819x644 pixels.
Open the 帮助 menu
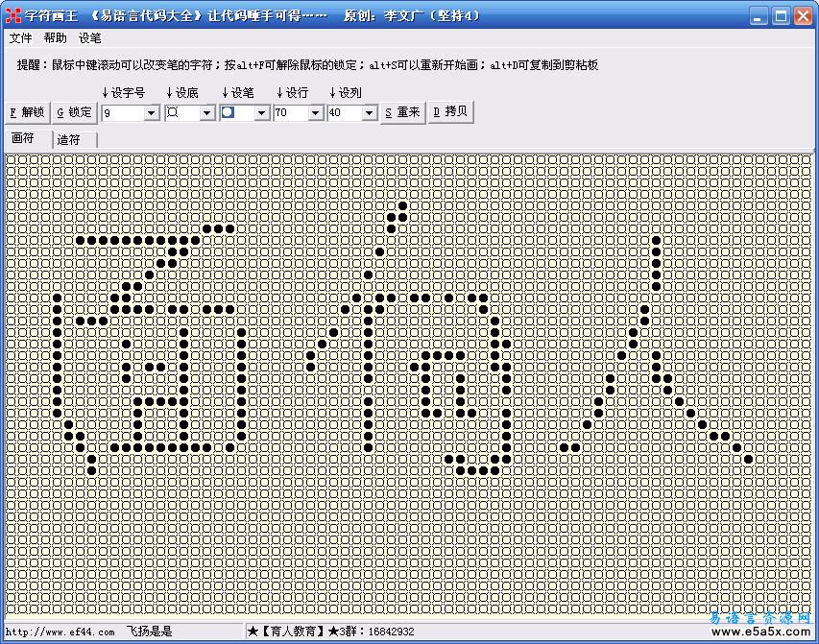click(x=56, y=38)
